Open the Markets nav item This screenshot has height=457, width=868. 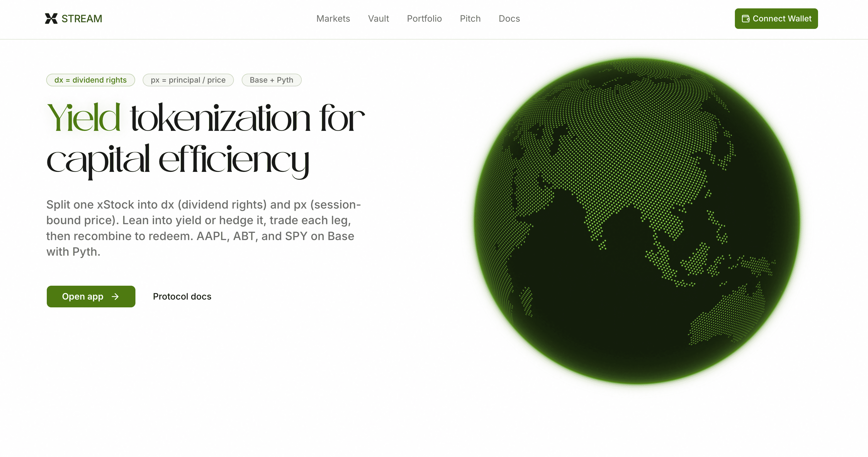(x=333, y=18)
